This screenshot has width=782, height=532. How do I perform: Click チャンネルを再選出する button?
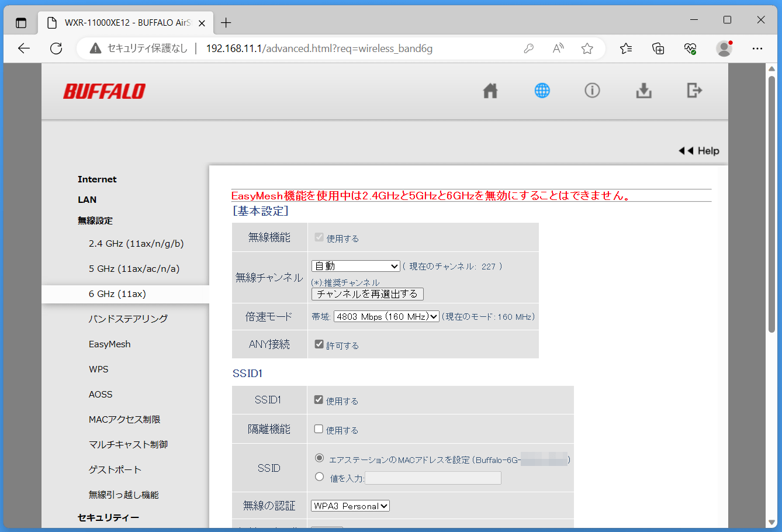click(x=367, y=294)
